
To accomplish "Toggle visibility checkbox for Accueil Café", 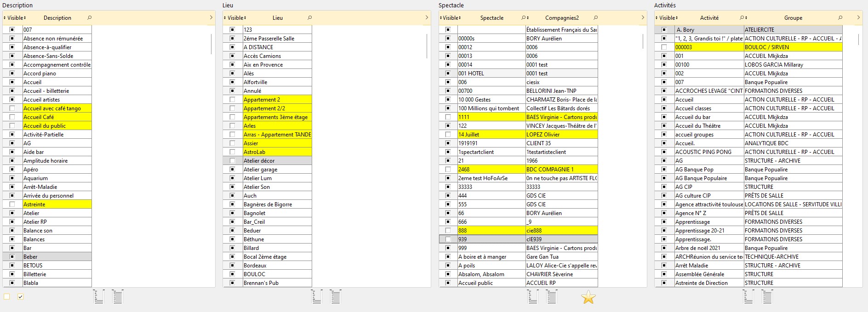I will click(x=12, y=117).
